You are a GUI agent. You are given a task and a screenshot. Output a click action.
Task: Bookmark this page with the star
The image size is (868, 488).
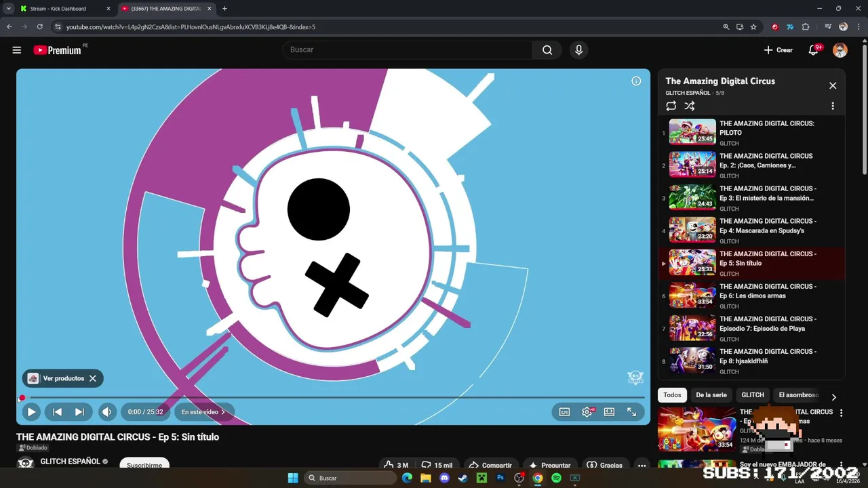tap(753, 27)
